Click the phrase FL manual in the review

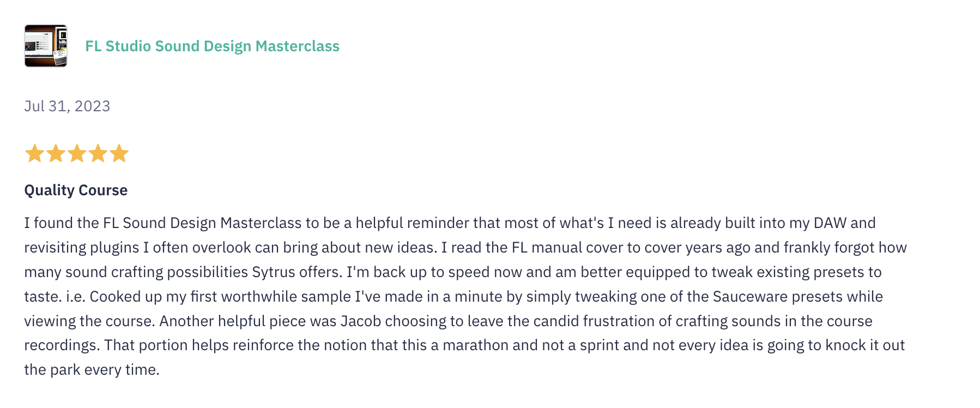point(547,248)
